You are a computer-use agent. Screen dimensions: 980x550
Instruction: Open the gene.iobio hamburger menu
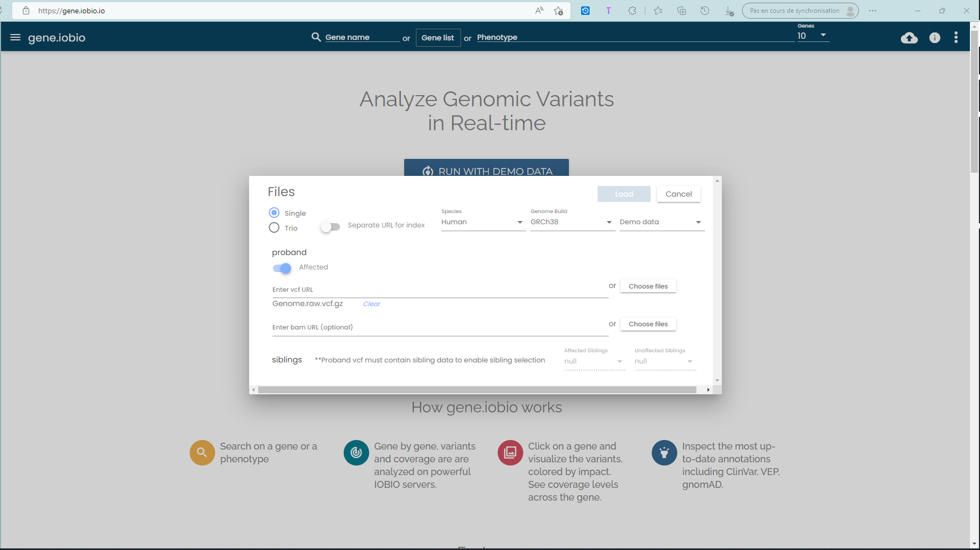click(x=15, y=37)
